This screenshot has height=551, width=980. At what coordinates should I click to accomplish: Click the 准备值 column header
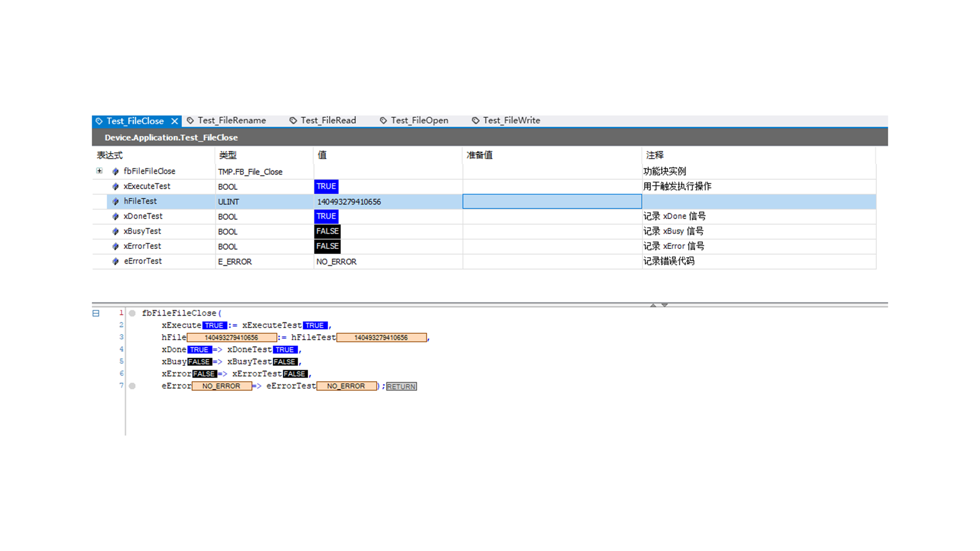click(479, 155)
